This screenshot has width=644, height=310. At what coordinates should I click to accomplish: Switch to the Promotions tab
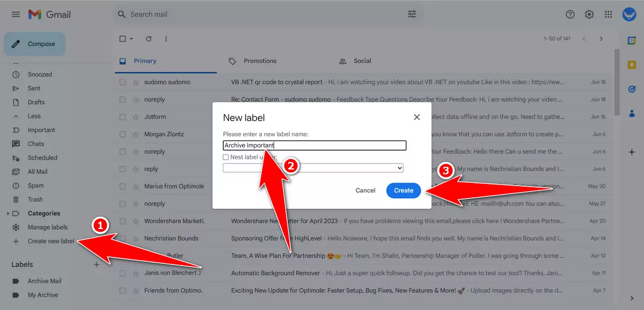pos(259,61)
